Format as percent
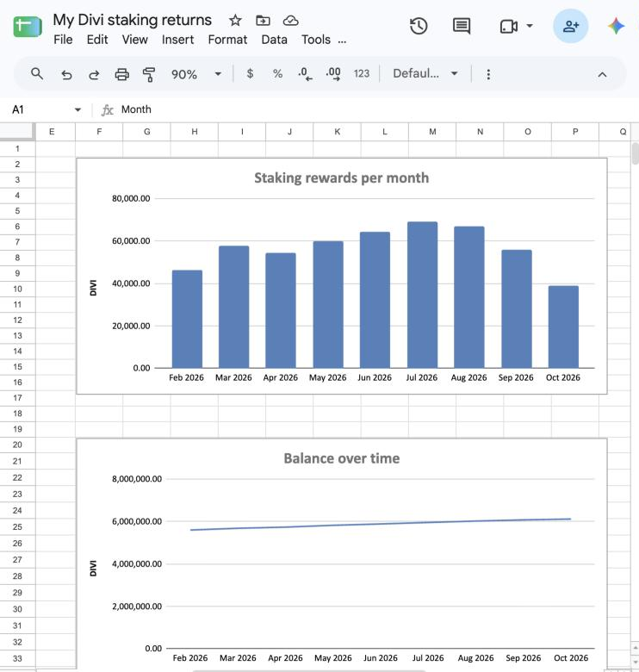639x672 pixels. (x=277, y=74)
